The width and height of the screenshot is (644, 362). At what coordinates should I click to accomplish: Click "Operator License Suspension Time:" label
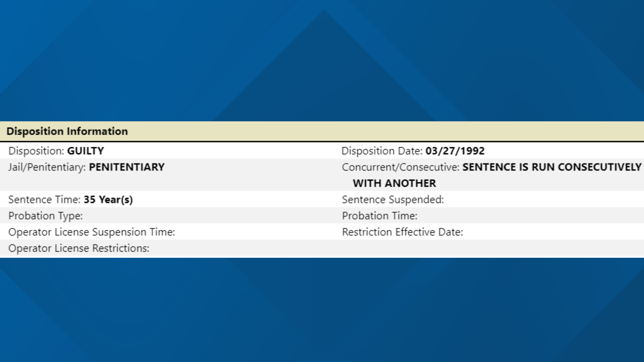coord(92,232)
